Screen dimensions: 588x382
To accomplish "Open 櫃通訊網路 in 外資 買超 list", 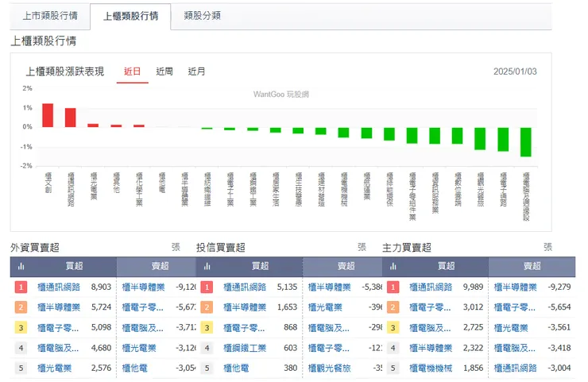I will click(x=59, y=287).
